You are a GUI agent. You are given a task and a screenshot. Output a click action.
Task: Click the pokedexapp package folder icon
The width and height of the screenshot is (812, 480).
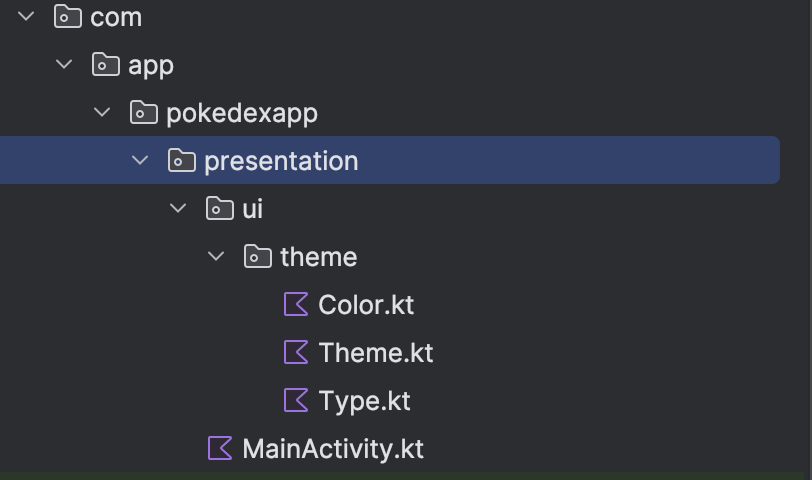144,113
